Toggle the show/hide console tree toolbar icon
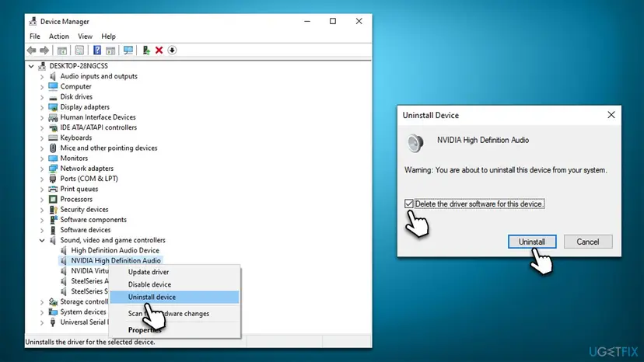644x362 pixels. point(62,50)
